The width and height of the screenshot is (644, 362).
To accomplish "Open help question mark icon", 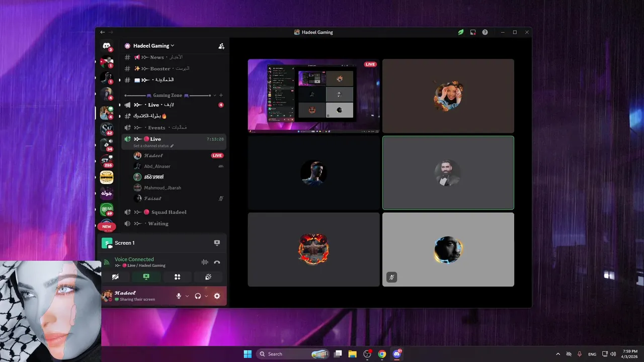I will coord(485,32).
